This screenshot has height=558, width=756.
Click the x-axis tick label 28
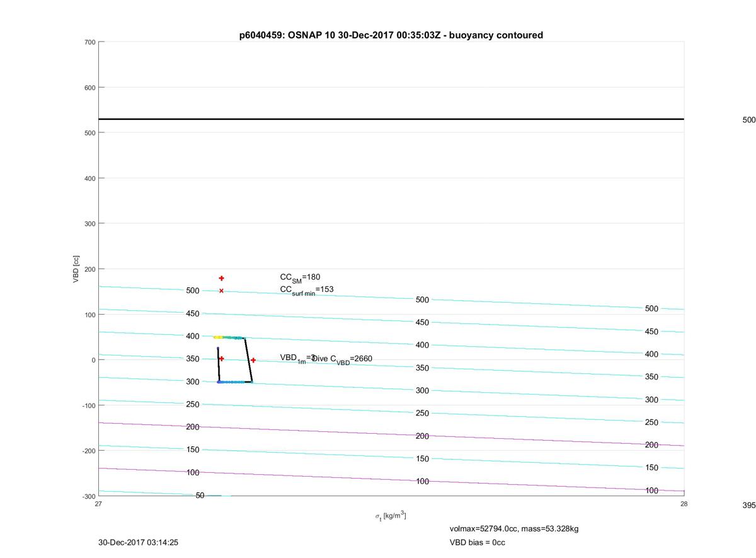point(684,504)
